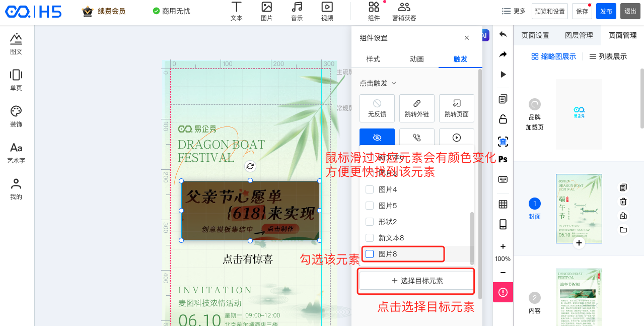Click the undo arrow icon
This screenshot has width=644, height=326.
(x=503, y=34)
